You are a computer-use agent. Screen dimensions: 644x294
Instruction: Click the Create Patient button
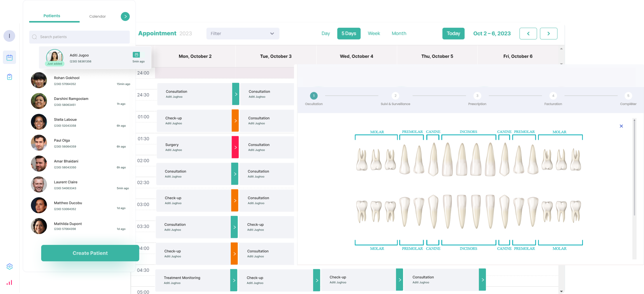90,253
